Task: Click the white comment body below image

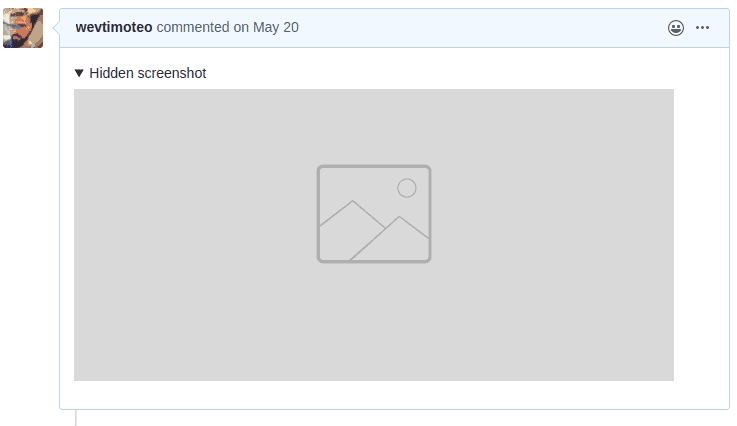Action: point(394,395)
